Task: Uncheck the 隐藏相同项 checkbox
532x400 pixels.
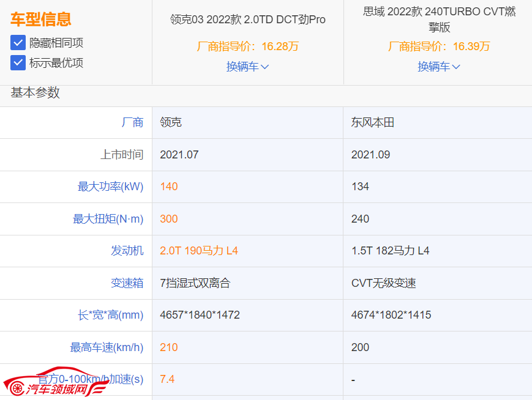Action: (x=18, y=43)
